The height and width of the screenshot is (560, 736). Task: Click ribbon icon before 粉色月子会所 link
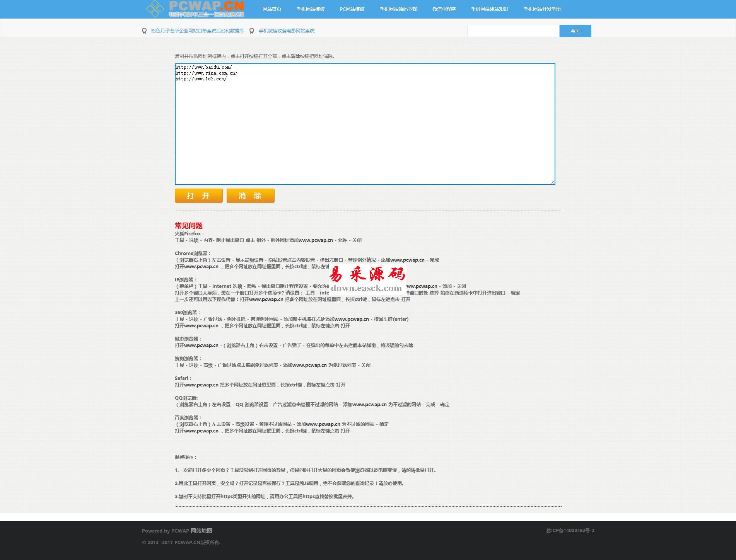point(144,31)
